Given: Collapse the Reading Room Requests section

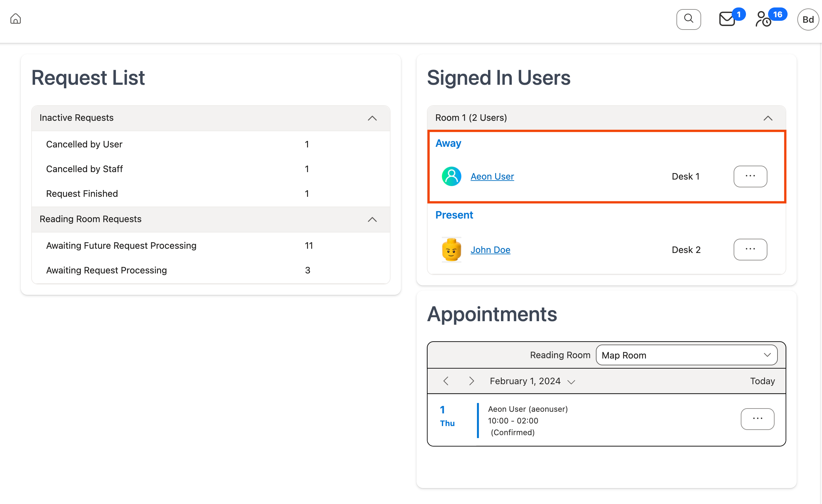Looking at the screenshot, I should (372, 219).
